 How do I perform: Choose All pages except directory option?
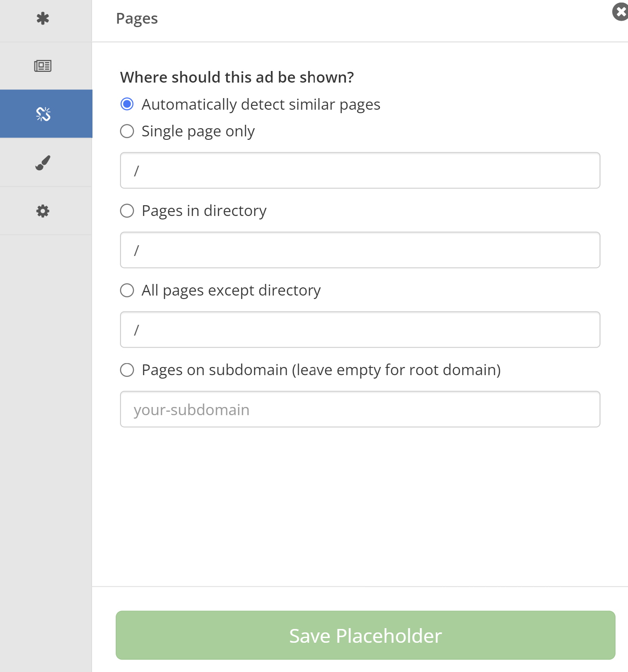click(x=127, y=290)
